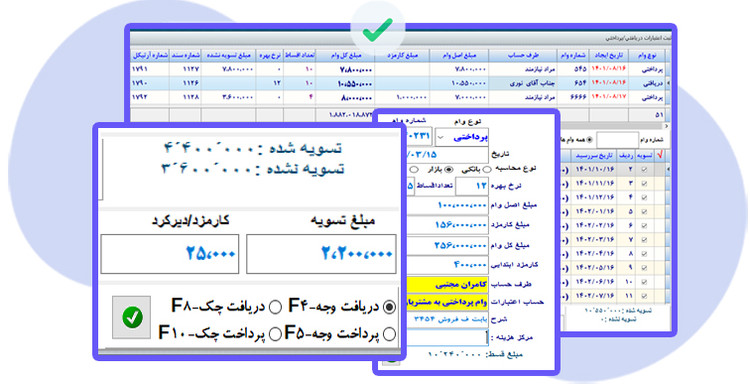Click document number 1128 cell
The image size is (750, 384).
click(185, 97)
